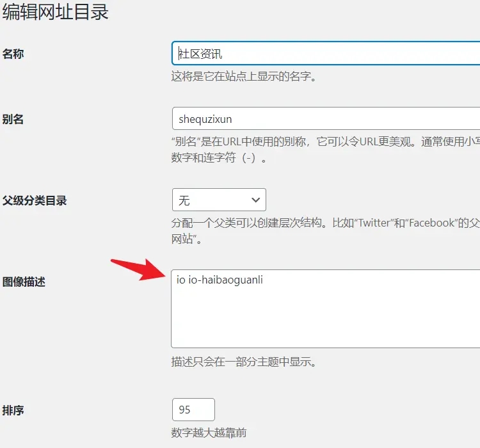Screen dimensions: 480x448
Task: Click the 父级分类目录 label
Action: click(35, 200)
